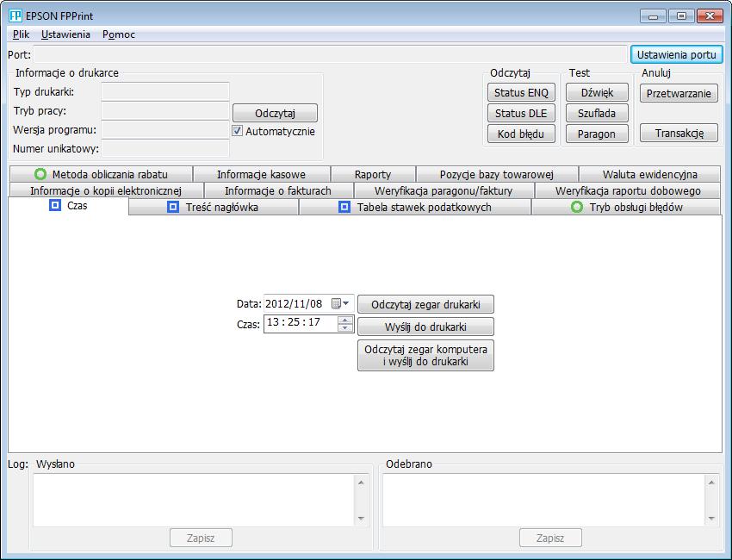Open the Ustawienia menu
Viewport: 732px width, 560px height.
coord(65,34)
